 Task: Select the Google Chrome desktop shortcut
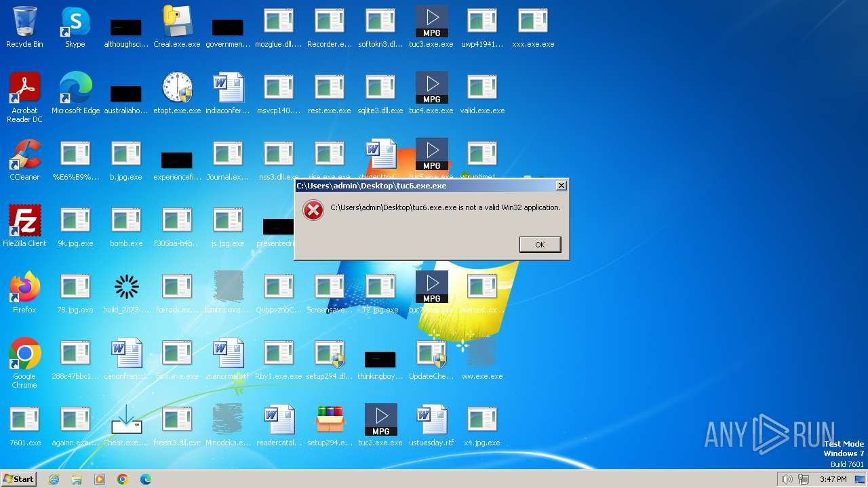click(x=24, y=353)
